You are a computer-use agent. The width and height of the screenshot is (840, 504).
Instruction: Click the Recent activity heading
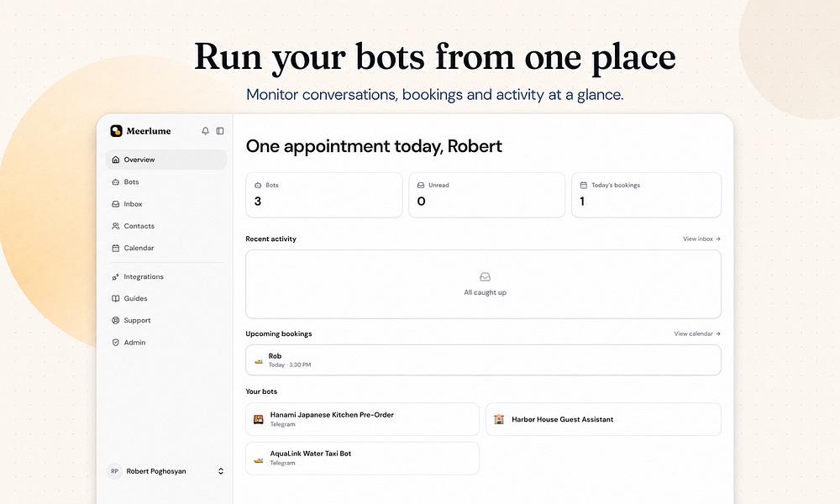point(271,239)
